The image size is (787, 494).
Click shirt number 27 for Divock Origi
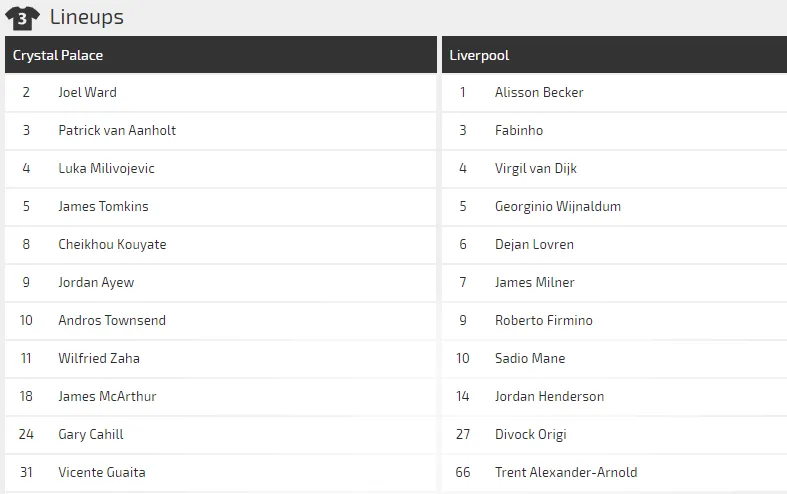pos(463,434)
